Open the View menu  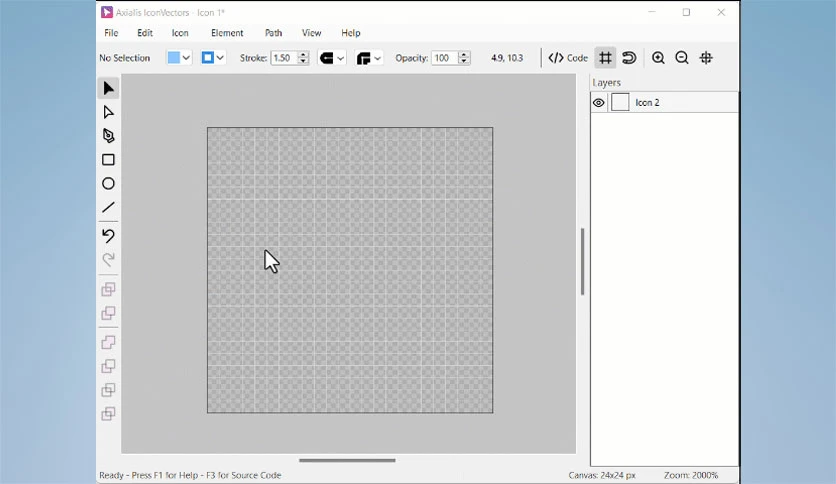[x=311, y=33]
